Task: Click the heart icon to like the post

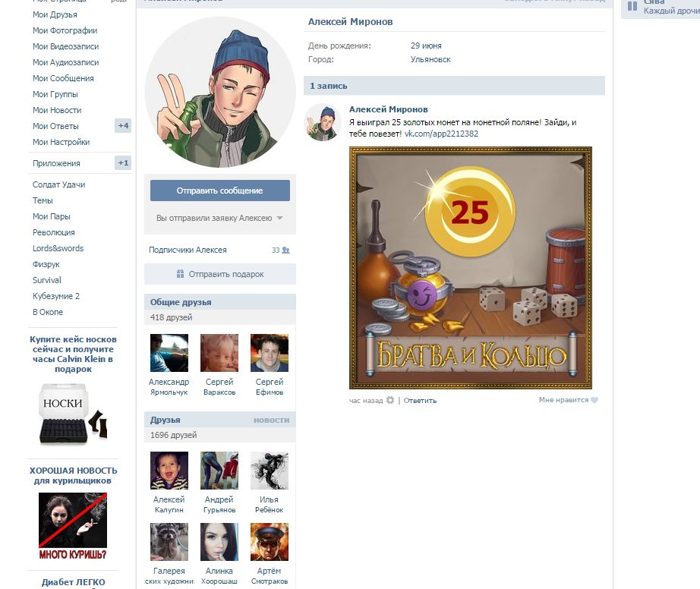Action: [x=594, y=400]
